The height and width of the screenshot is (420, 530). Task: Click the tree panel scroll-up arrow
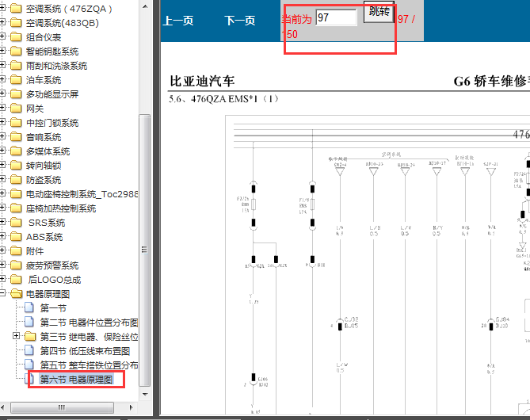point(145,6)
